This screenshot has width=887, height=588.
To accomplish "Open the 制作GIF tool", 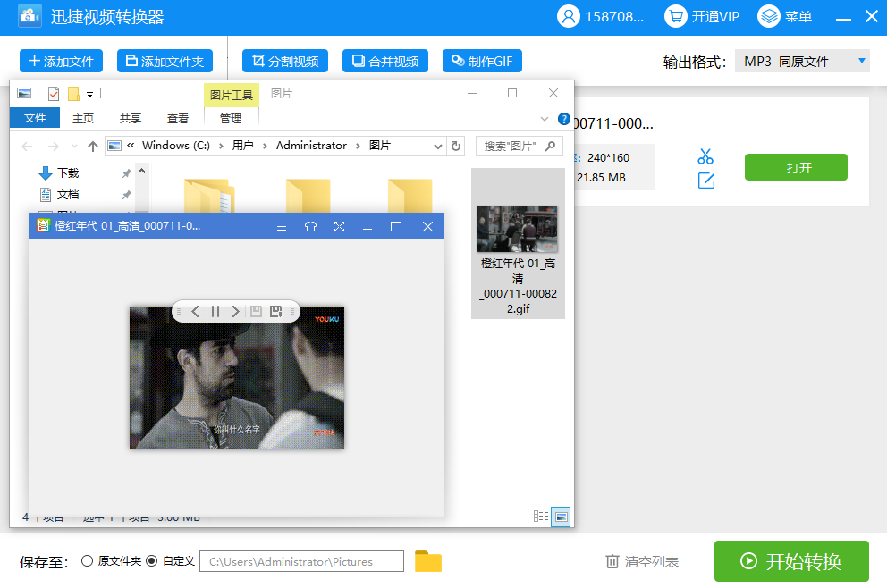I will coord(482,61).
